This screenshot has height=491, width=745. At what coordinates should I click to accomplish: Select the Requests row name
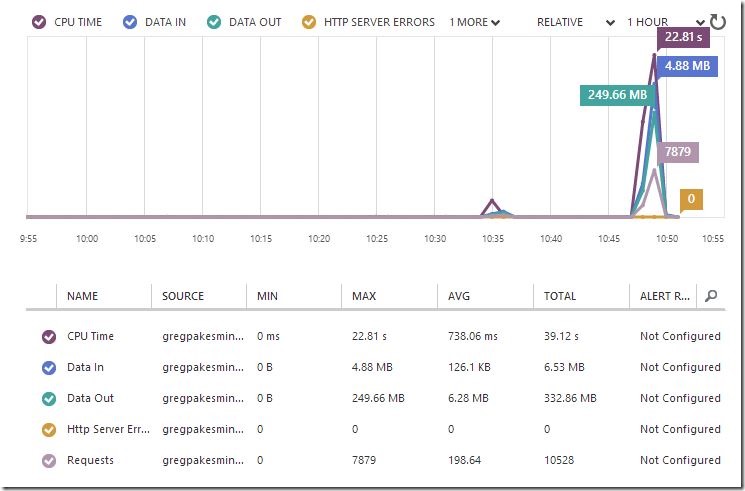[x=90, y=460]
